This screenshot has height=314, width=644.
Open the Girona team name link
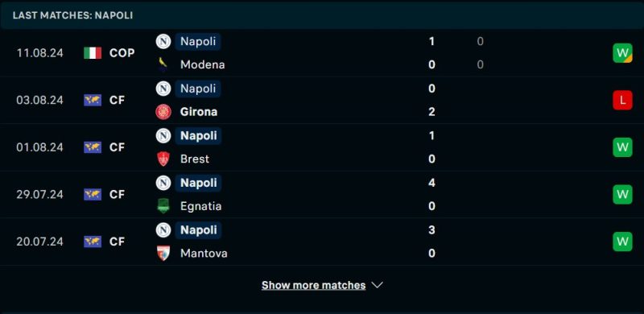(199, 112)
